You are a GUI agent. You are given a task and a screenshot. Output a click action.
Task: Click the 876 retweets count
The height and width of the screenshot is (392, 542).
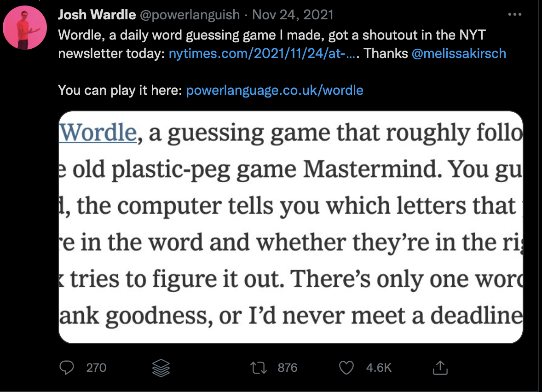[288, 368]
